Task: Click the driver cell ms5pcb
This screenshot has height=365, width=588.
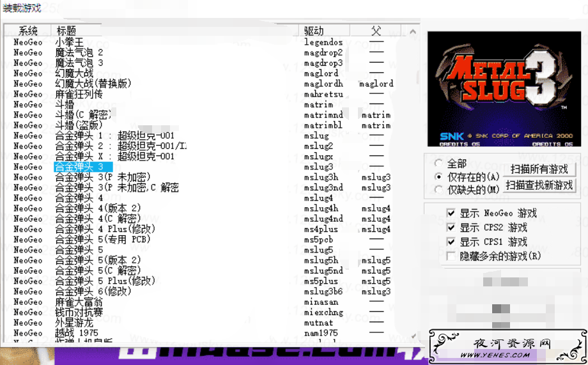Action: (x=318, y=239)
